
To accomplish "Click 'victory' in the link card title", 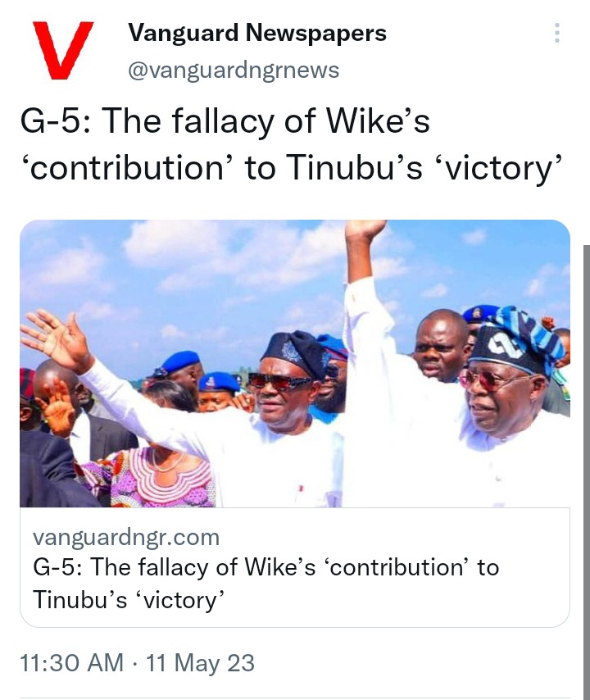I will click(x=181, y=599).
